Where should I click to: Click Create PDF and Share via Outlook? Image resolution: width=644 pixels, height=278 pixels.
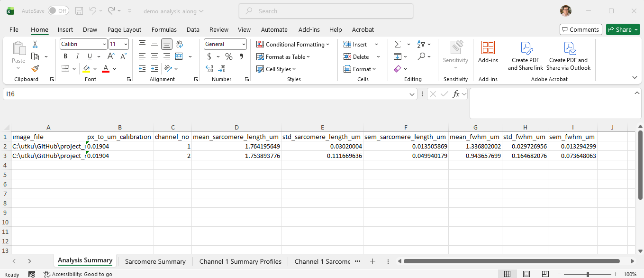tap(568, 56)
